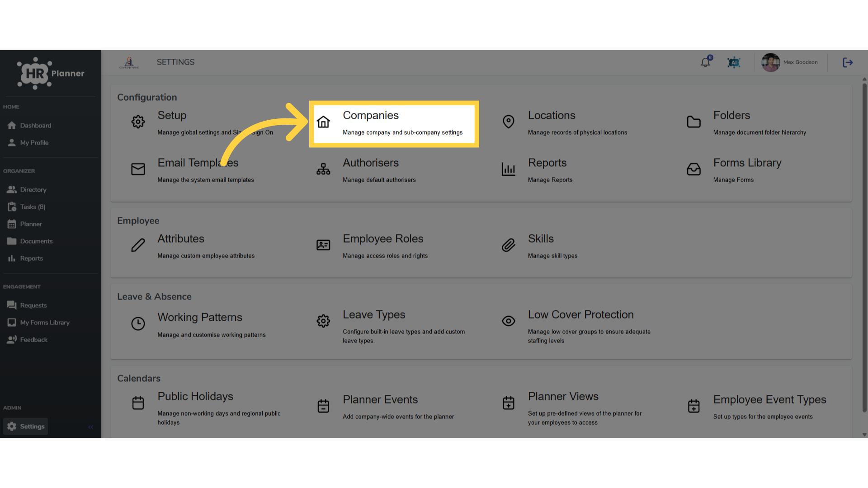This screenshot has height=488, width=868.
Task: Click the Employee Roles ID card icon
Action: 323,245
